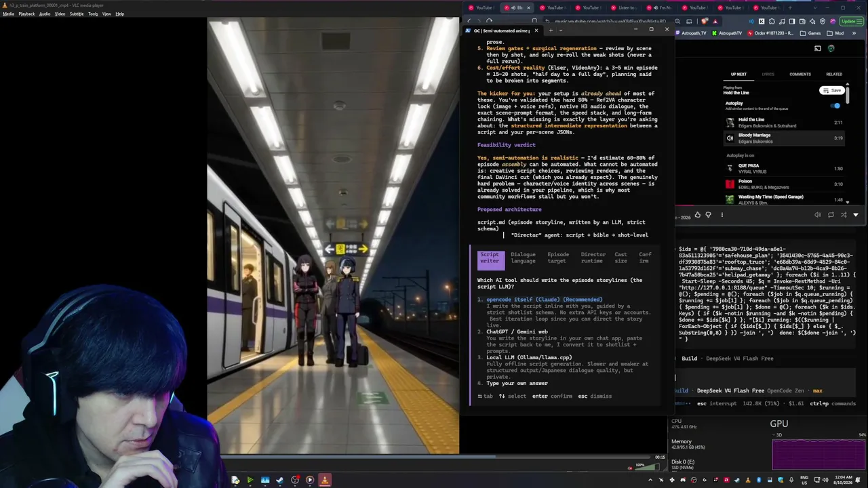Open the Mod bookmark folder
868x488 pixels.
pos(836,33)
